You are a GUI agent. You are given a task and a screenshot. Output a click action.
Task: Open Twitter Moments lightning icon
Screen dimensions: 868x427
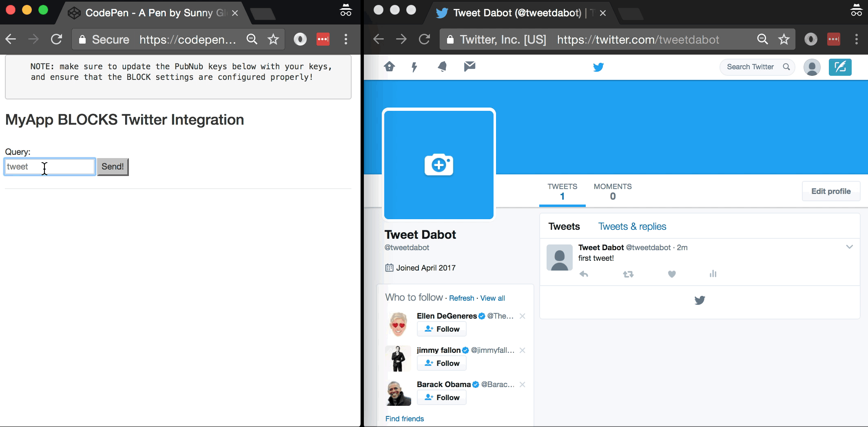414,67
